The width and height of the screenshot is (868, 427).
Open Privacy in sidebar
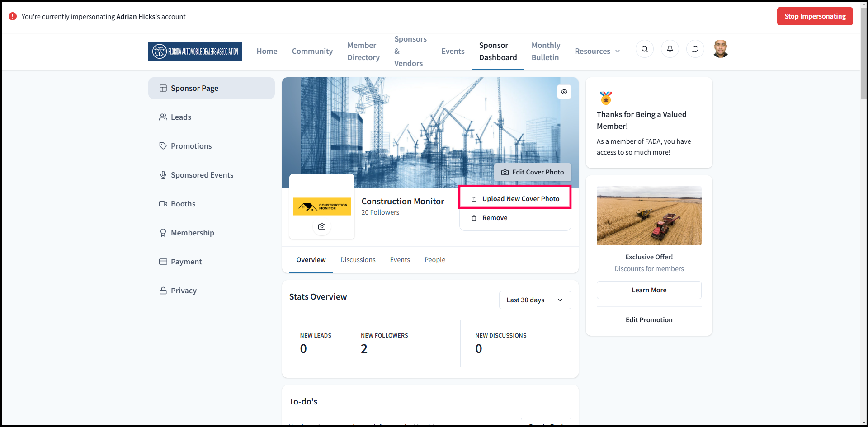point(212,291)
